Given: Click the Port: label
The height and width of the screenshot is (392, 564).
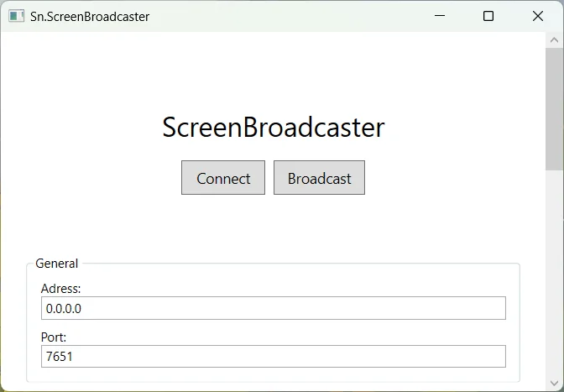Looking at the screenshot, I should [x=54, y=337].
